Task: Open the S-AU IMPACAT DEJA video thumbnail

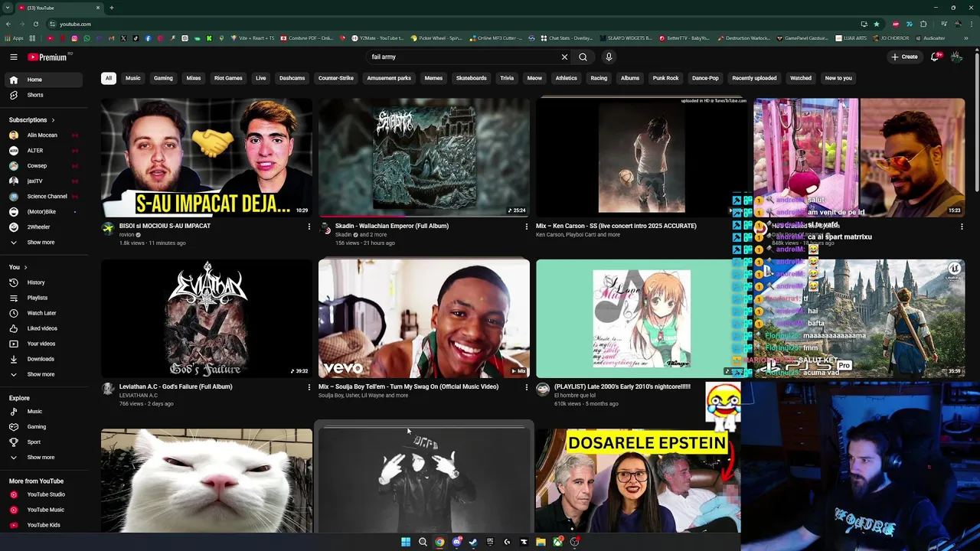Action: pyautogui.click(x=207, y=158)
